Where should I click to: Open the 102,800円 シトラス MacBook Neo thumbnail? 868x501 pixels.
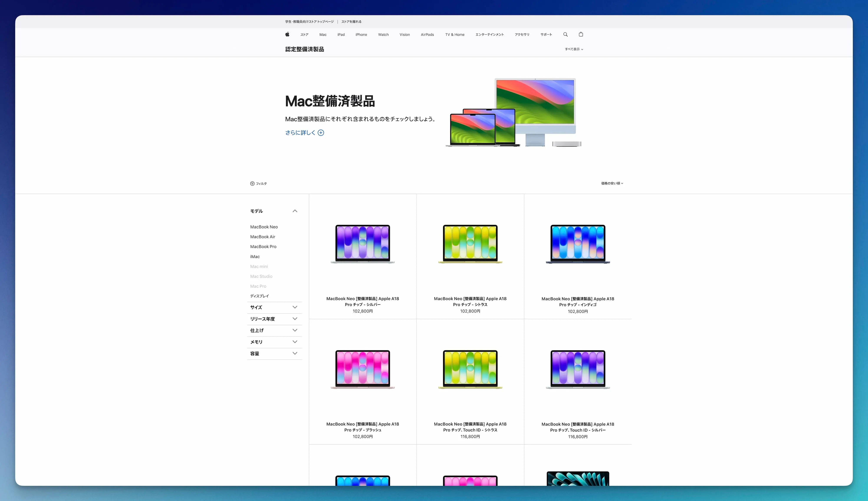click(470, 244)
